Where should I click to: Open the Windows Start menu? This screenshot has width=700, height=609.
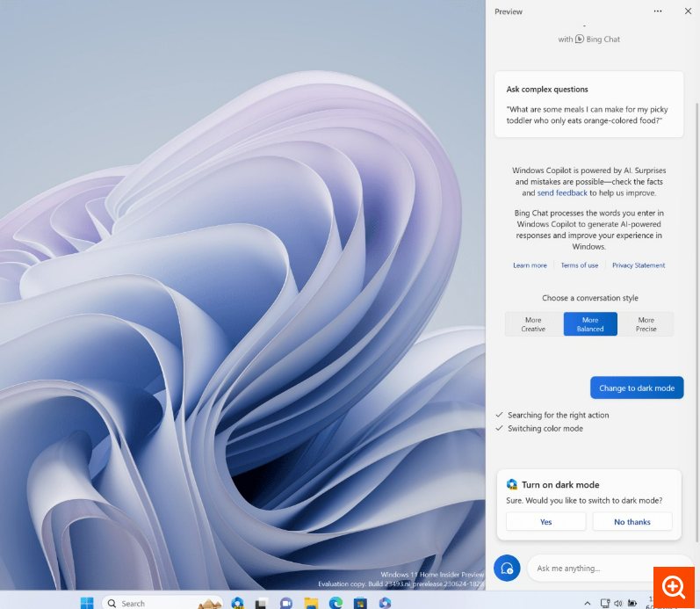pos(87,603)
